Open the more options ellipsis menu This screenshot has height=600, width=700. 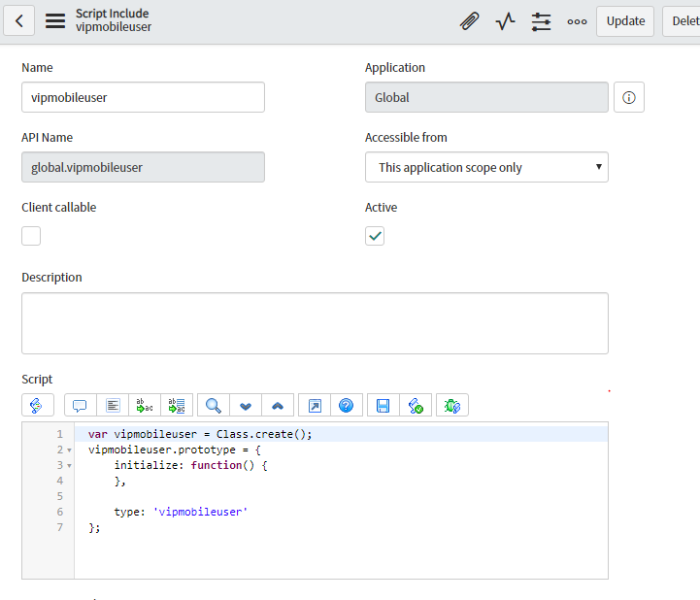[x=577, y=20]
